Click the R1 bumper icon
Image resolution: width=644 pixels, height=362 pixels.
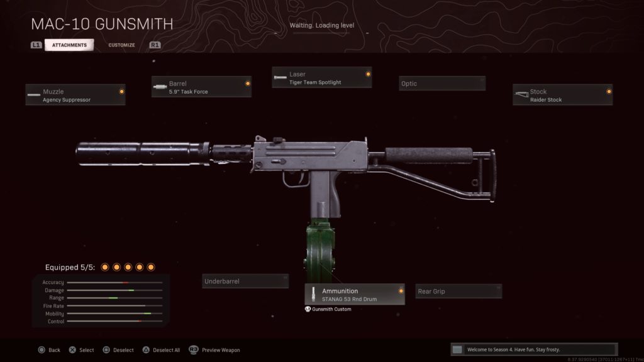coord(155,45)
